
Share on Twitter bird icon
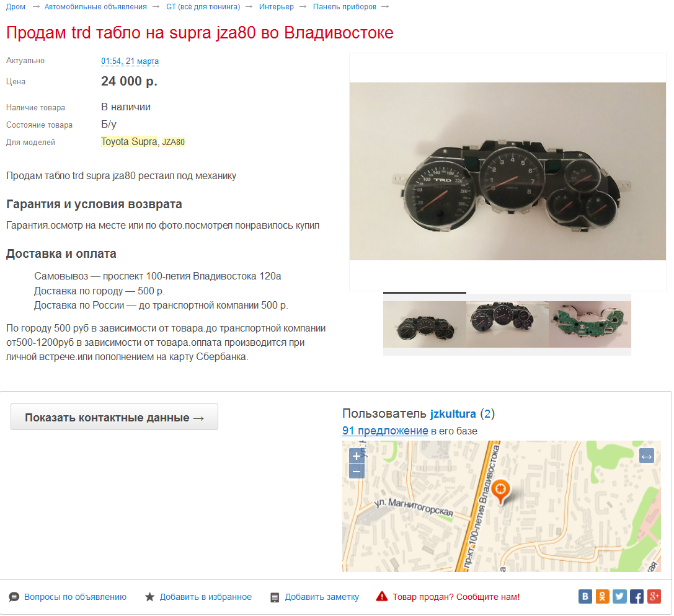click(619, 596)
